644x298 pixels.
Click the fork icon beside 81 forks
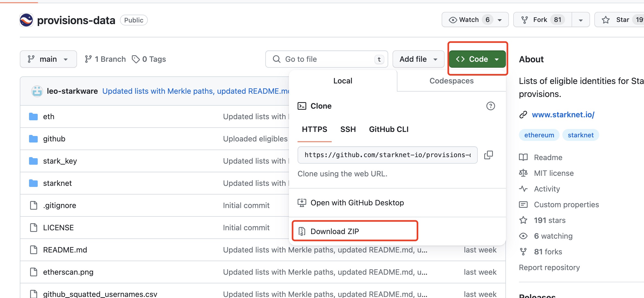click(523, 252)
